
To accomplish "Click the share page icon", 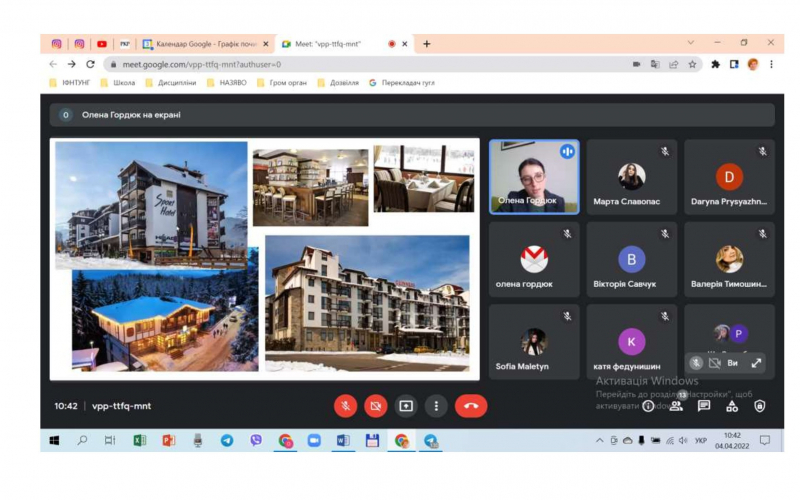I will 673,64.
